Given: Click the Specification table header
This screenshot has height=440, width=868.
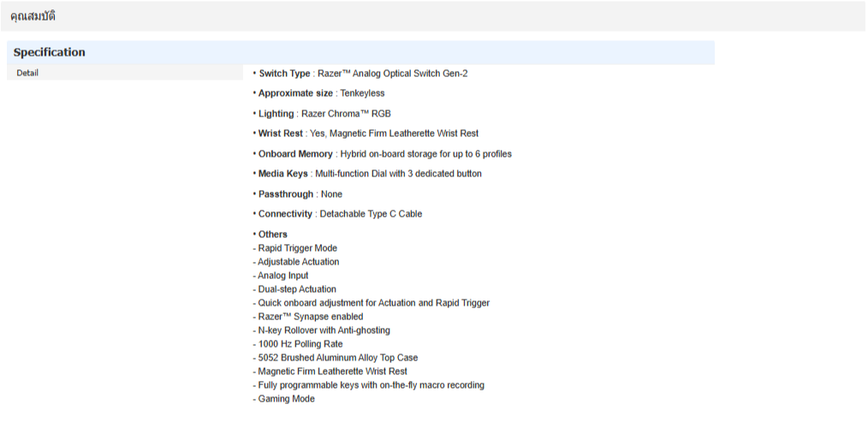Looking at the screenshot, I should click(x=360, y=52).
